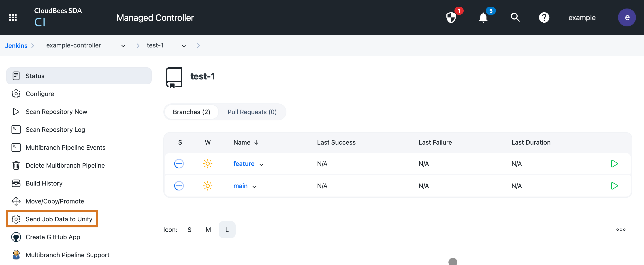Expand the example-controller breadcrumb chevron
The width and height of the screenshot is (644, 265).
[x=123, y=46]
